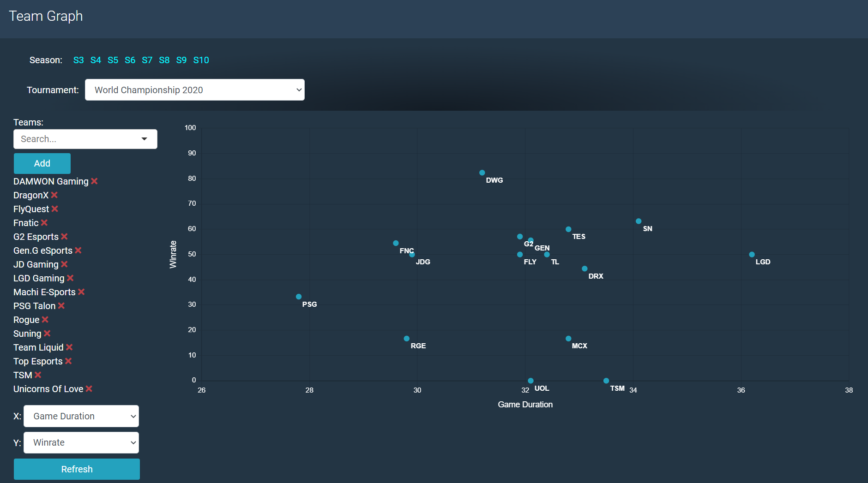
Task: Remove Gen.G eSports with its red X
Action: (78, 250)
